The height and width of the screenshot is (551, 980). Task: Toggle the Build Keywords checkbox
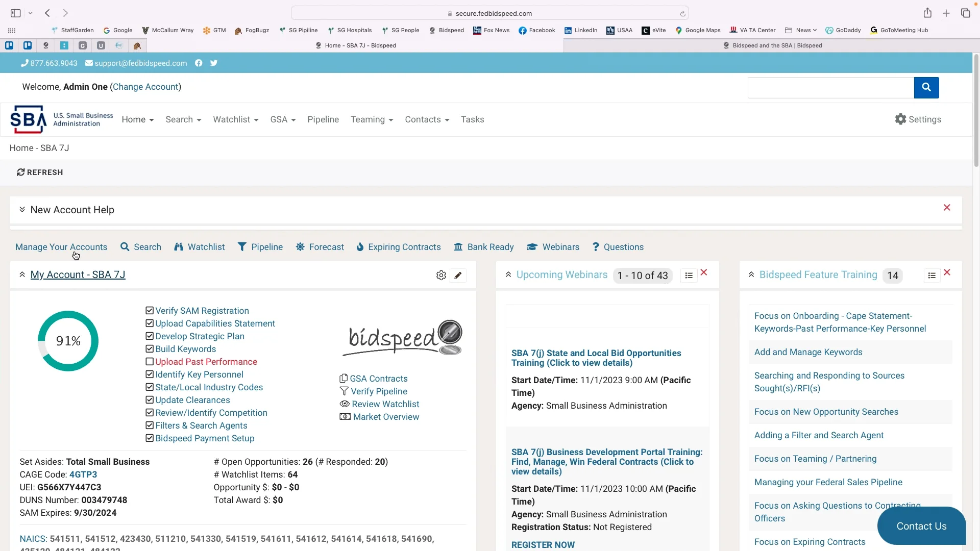point(150,349)
